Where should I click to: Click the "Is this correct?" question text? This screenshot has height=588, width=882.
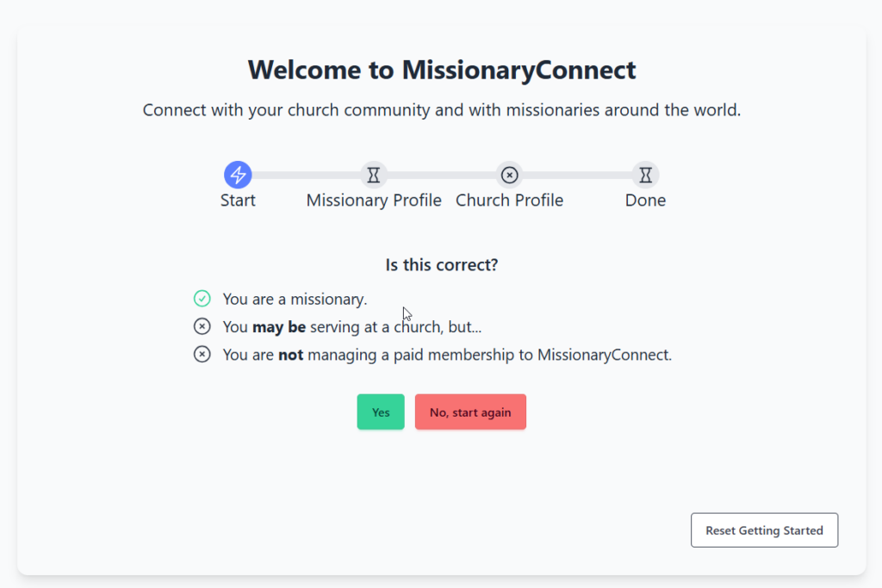click(x=441, y=265)
